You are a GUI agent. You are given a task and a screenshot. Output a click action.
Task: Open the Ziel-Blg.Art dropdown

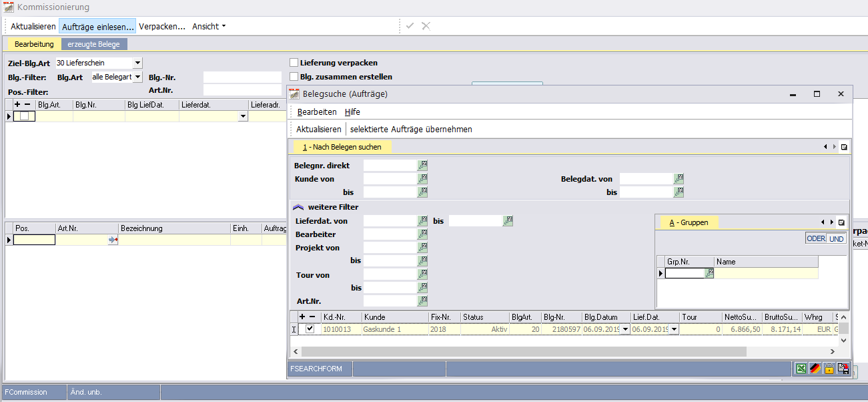(x=137, y=63)
